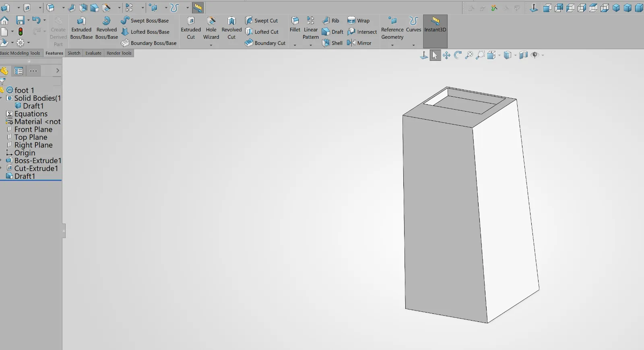Open the Undo dropdown arrow
This screenshot has width=644, height=350.
(x=45, y=20)
